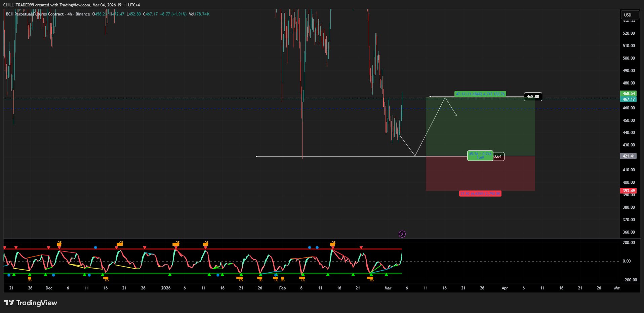Click the 468.88 price label box
This screenshot has width=644, height=313.
tap(533, 97)
